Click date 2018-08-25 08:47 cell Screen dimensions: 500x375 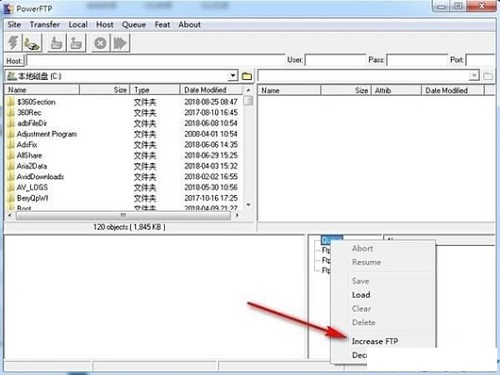click(x=211, y=102)
